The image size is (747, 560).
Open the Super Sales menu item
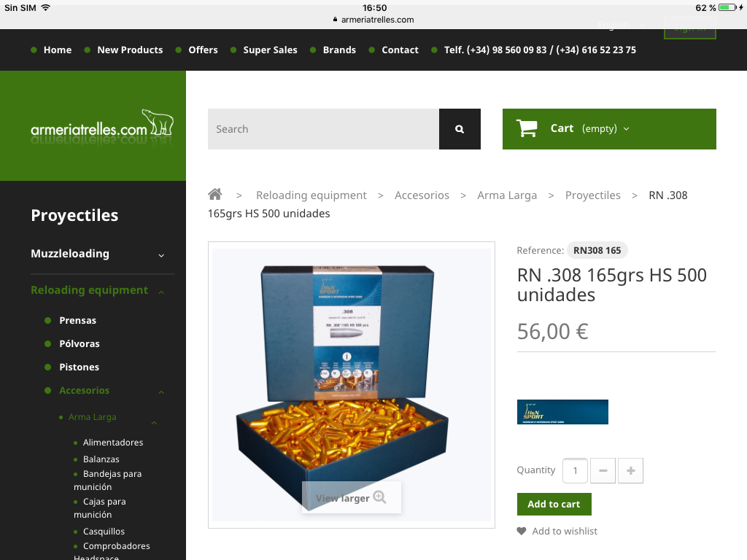270,50
